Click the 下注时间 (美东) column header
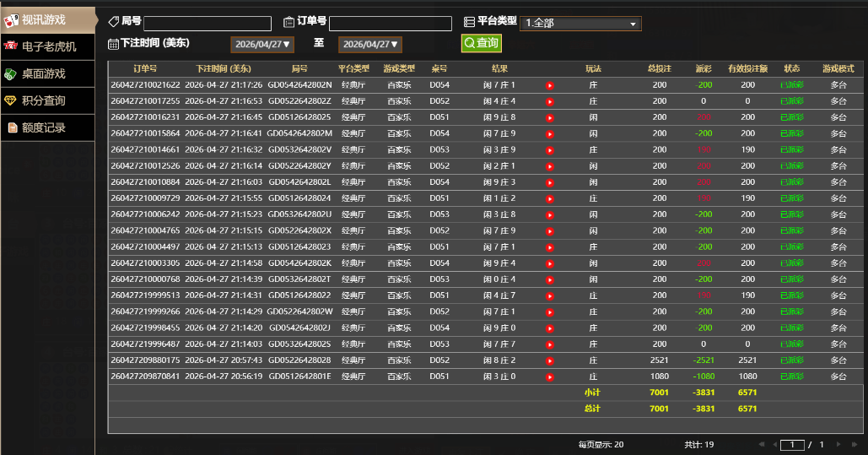This screenshot has height=455, width=868. tap(224, 68)
